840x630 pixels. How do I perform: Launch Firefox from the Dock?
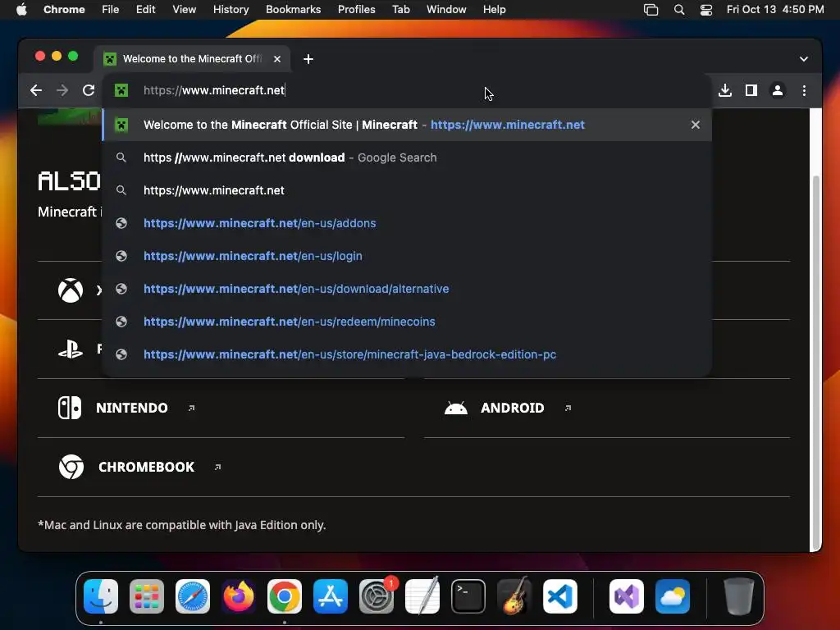pos(239,596)
